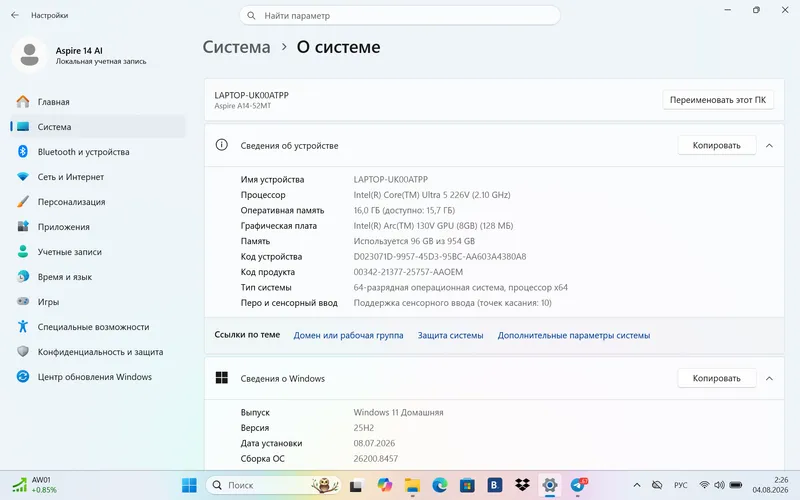Open Персонализация settings
Screen dimensions: 800x500
[97, 202]
